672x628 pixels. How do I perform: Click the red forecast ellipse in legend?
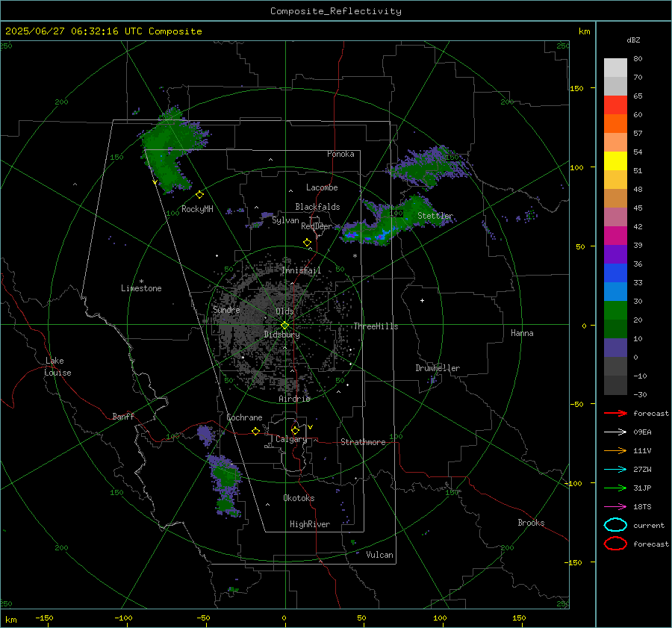click(x=615, y=544)
